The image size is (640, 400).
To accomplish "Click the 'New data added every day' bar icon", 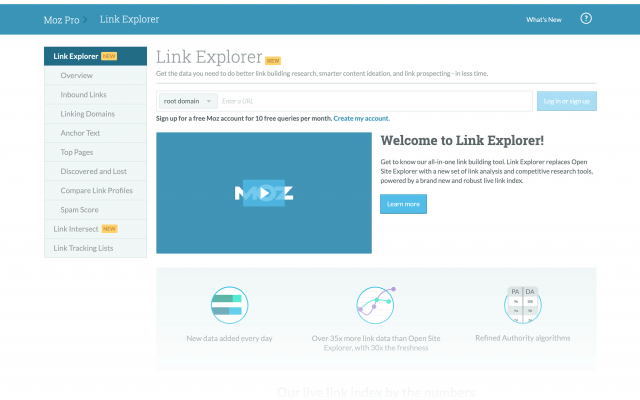I will click(229, 305).
